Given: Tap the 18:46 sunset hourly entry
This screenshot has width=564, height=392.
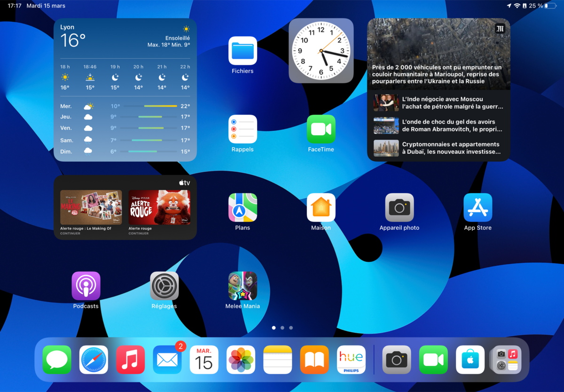Looking at the screenshot, I should click(x=90, y=77).
